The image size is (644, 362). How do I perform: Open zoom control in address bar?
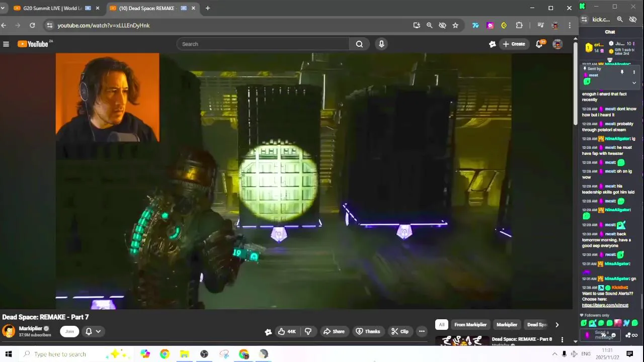point(429,25)
